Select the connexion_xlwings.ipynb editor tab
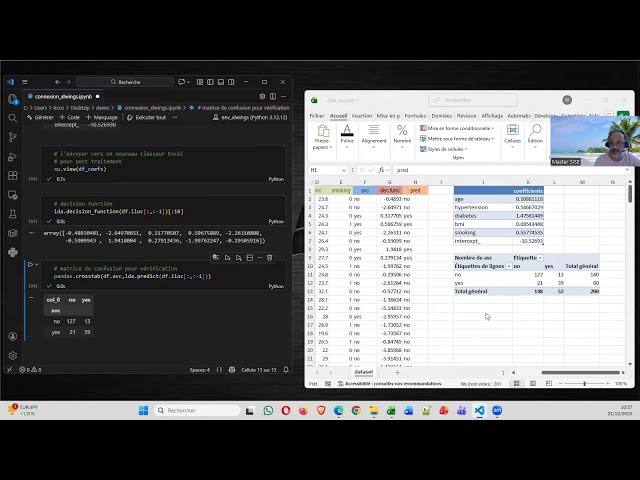 [x=63, y=96]
